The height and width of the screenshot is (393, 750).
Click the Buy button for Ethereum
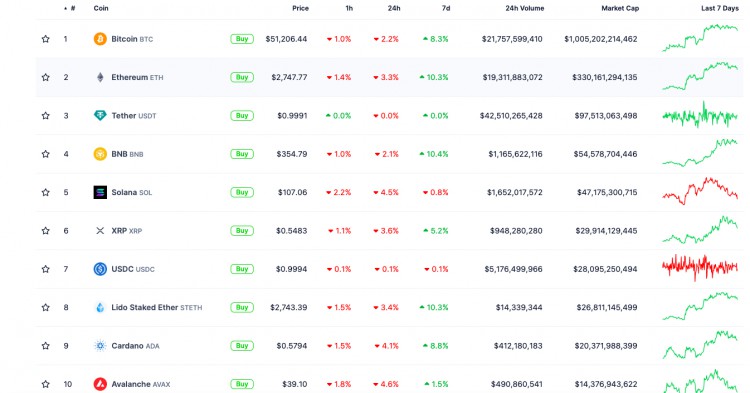tap(242, 77)
